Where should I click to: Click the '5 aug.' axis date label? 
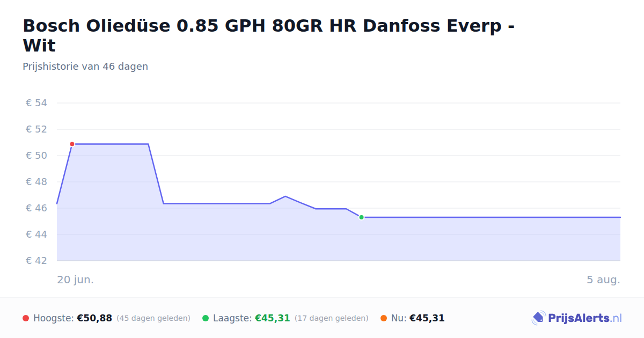click(603, 280)
